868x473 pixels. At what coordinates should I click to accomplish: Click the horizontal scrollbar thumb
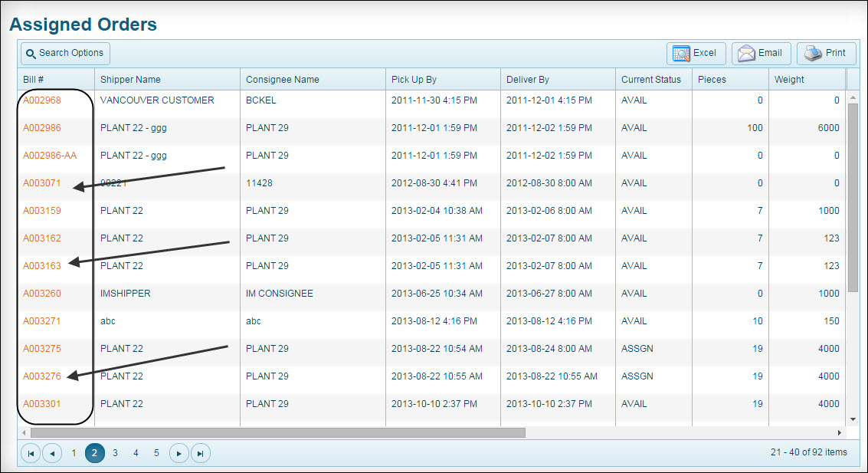tap(278, 432)
